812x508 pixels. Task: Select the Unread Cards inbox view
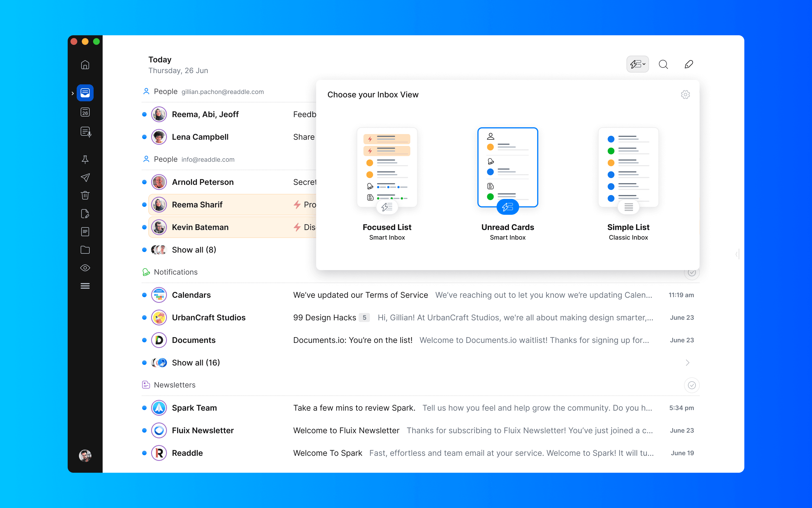508,184
